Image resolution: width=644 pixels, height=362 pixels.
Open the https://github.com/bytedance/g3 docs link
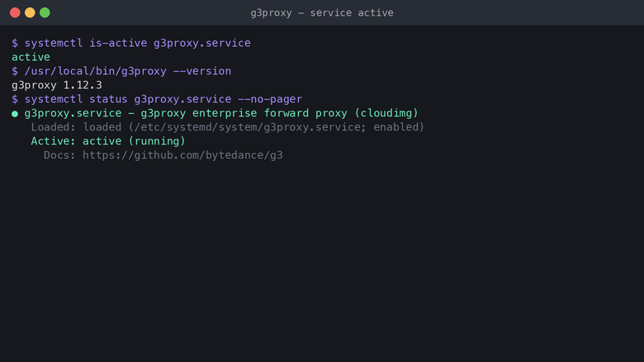click(x=182, y=155)
